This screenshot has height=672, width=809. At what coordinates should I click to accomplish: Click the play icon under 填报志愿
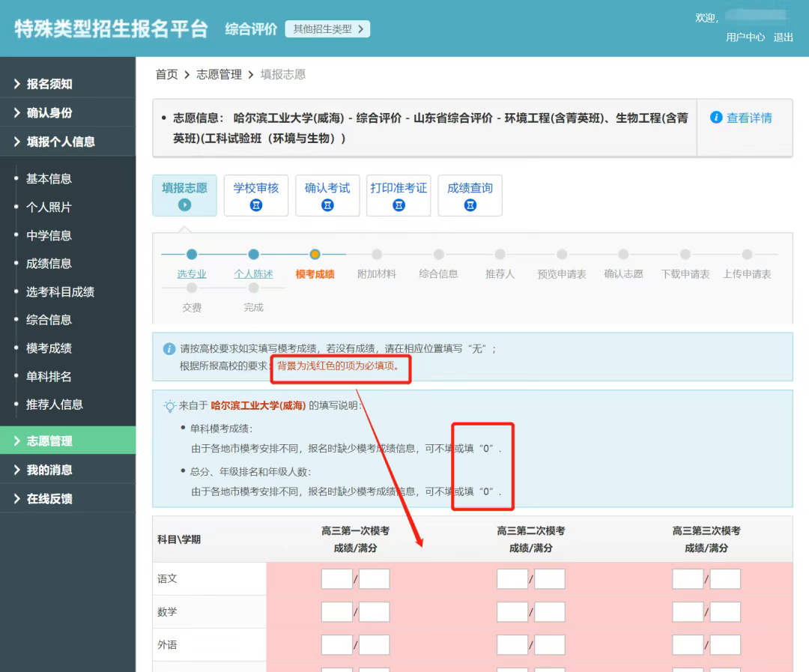[184, 205]
